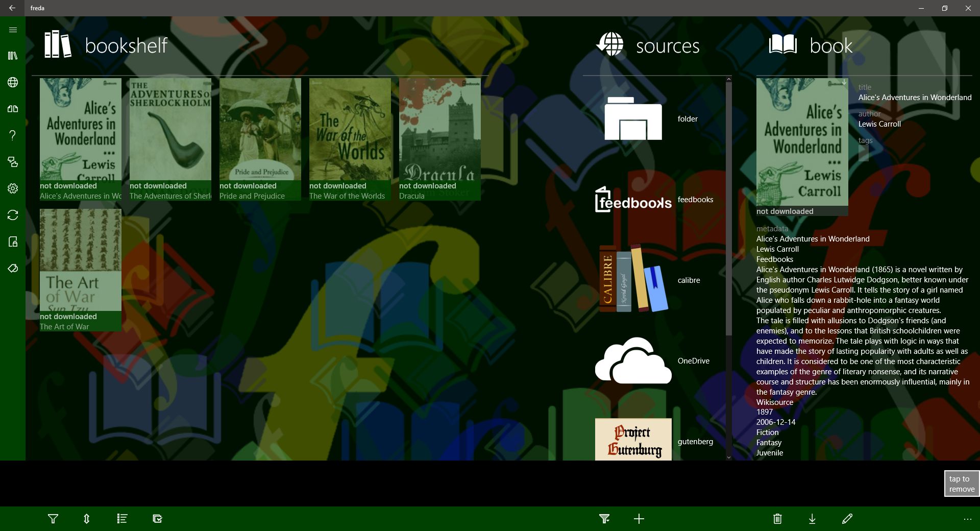The image size is (980, 531).
Task: Select Alice's Adventures in Wonderland on the bookshelf
Action: 81,139
